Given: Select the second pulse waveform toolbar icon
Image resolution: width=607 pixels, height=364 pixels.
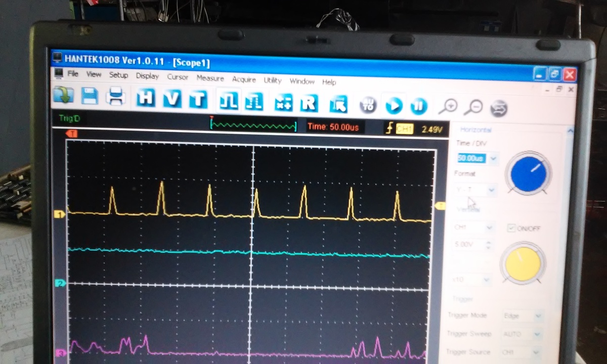Looking at the screenshot, I should 254,102.
